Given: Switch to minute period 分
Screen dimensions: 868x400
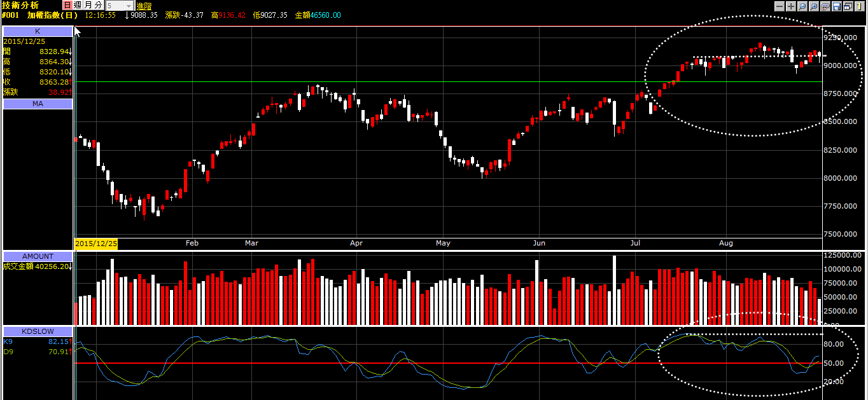Looking at the screenshot, I should point(98,5).
